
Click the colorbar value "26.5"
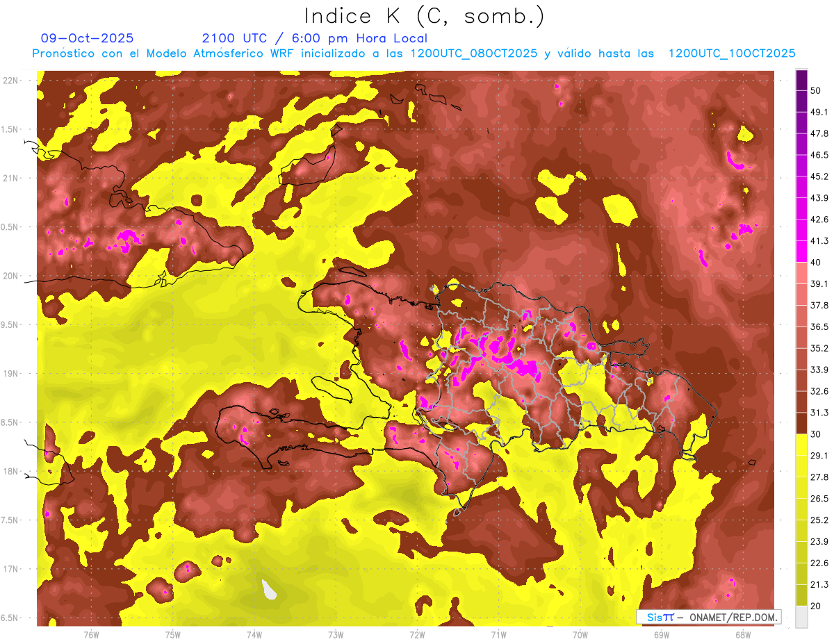(819, 498)
